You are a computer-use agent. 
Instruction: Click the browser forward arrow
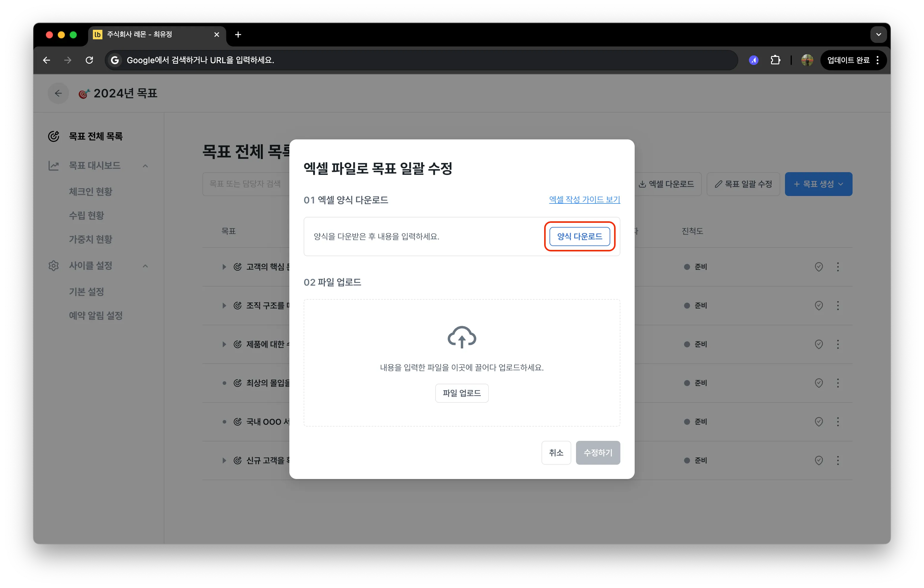coord(68,60)
